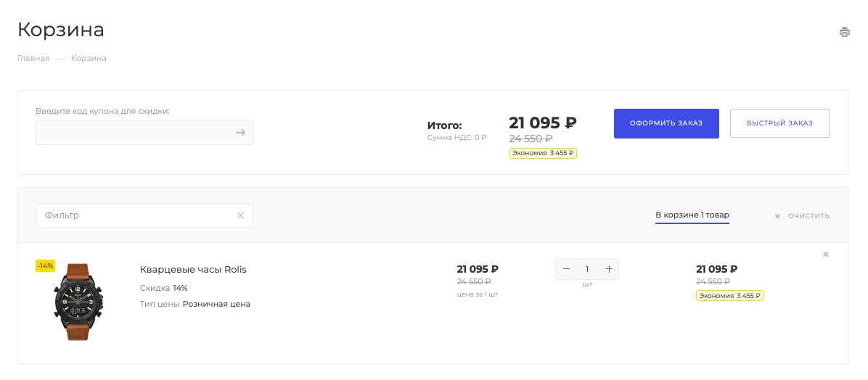The width and height of the screenshot is (868, 380).
Task: Click the quantity value field
Action: pos(587,269)
